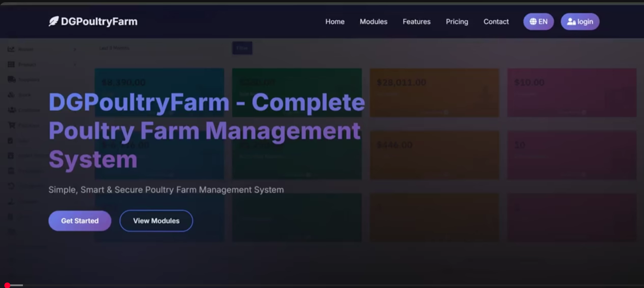Open the Last 3 Months date range selector
Screen dimensions: 644x288
114,48
